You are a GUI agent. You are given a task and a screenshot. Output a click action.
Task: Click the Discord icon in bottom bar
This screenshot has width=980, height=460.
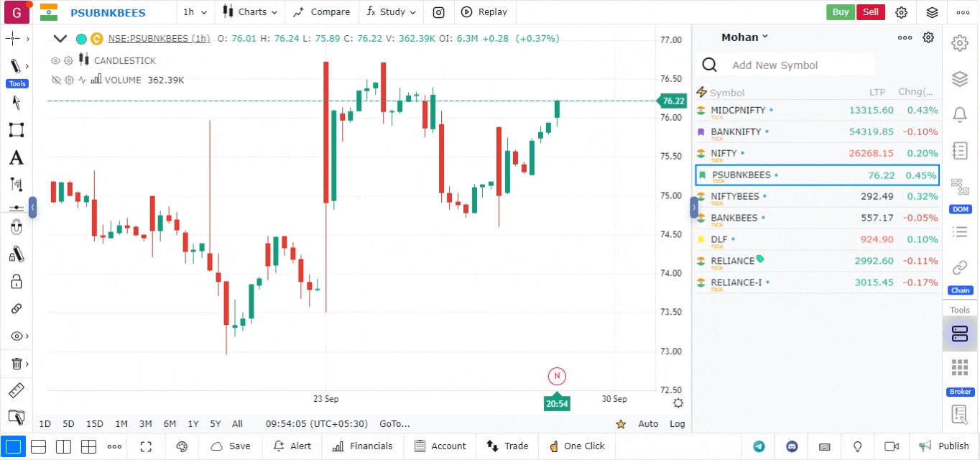(792, 446)
